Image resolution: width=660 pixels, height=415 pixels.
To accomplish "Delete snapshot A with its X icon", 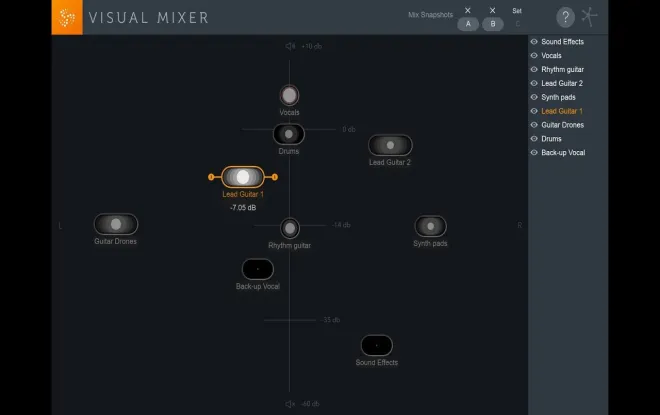I will pos(468,11).
